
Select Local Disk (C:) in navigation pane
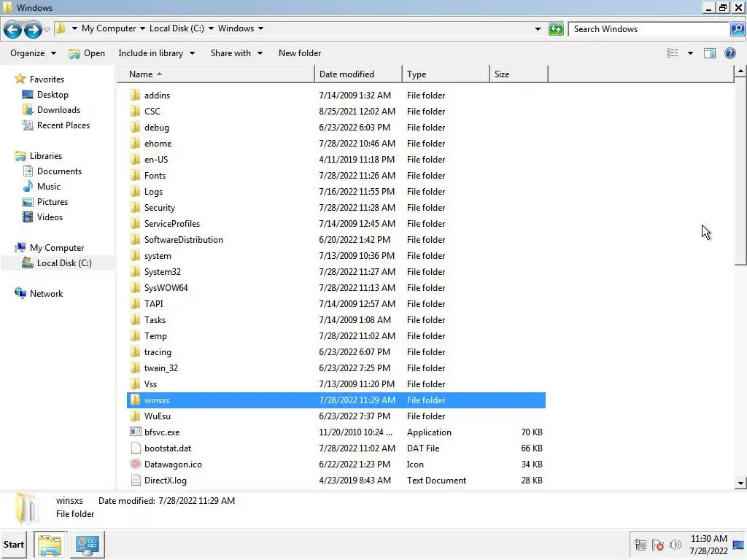tap(64, 263)
